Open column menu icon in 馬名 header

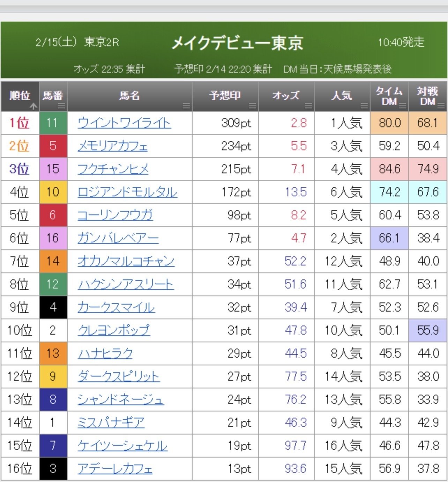(186, 106)
